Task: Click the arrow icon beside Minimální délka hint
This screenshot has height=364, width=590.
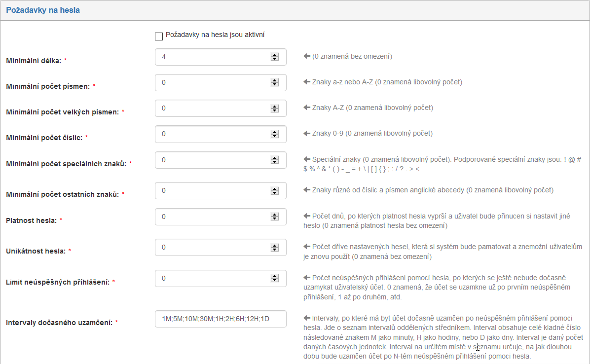Action: click(x=307, y=56)
